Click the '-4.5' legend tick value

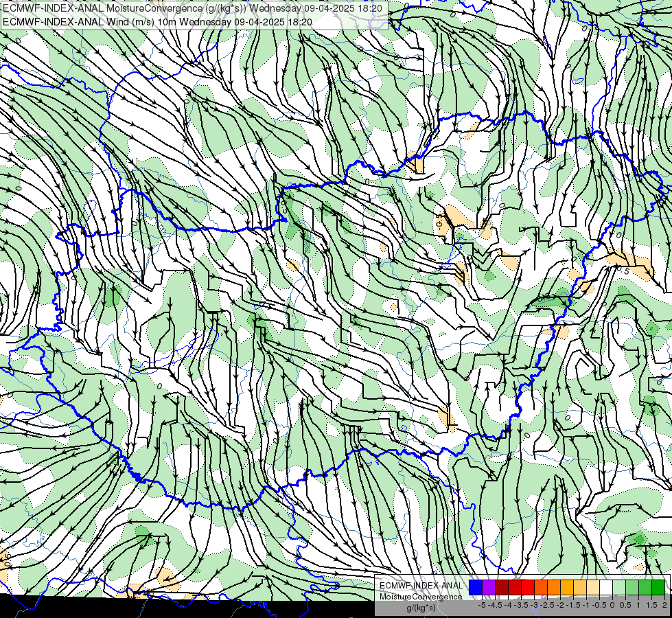[495, 605]
